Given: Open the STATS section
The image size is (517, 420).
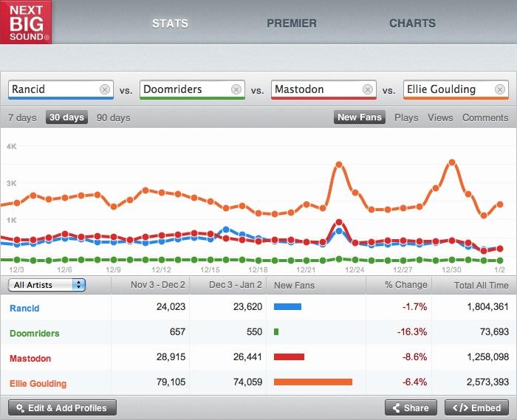Looking at the screenshot, I should pos(170,24).
